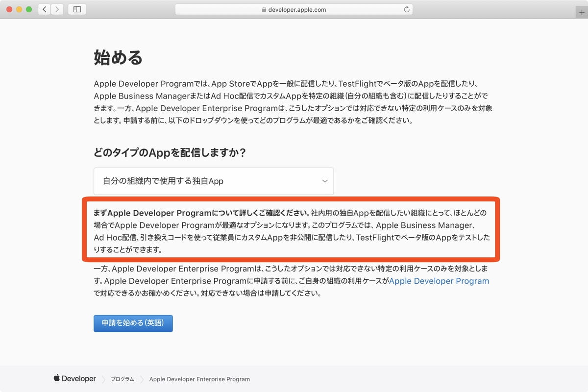The width and height of the screenshot is (588, 392).
Task: Go forward with the Safari forward arrow
Action: point(57,9)
